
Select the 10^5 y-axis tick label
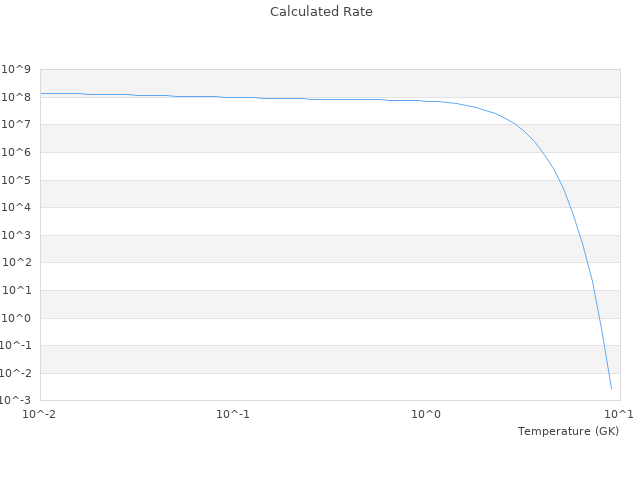tap(16, 180)
